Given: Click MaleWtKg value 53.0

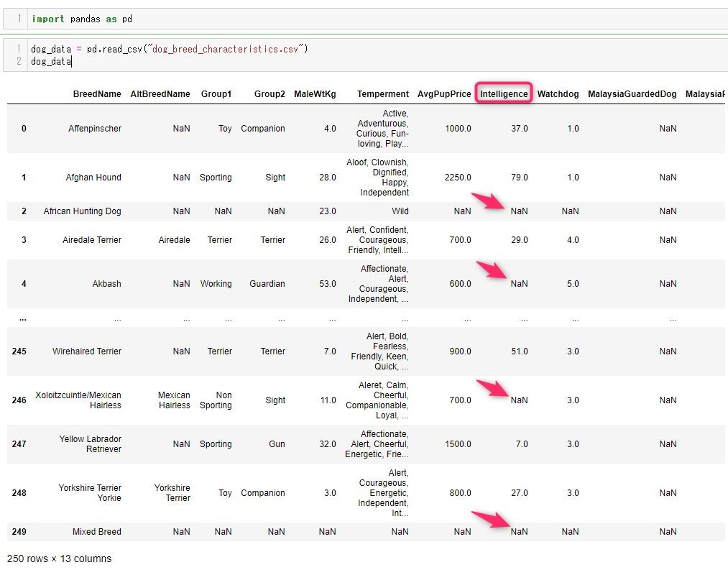Looking at the screenshot, I should tap(328, 284).
